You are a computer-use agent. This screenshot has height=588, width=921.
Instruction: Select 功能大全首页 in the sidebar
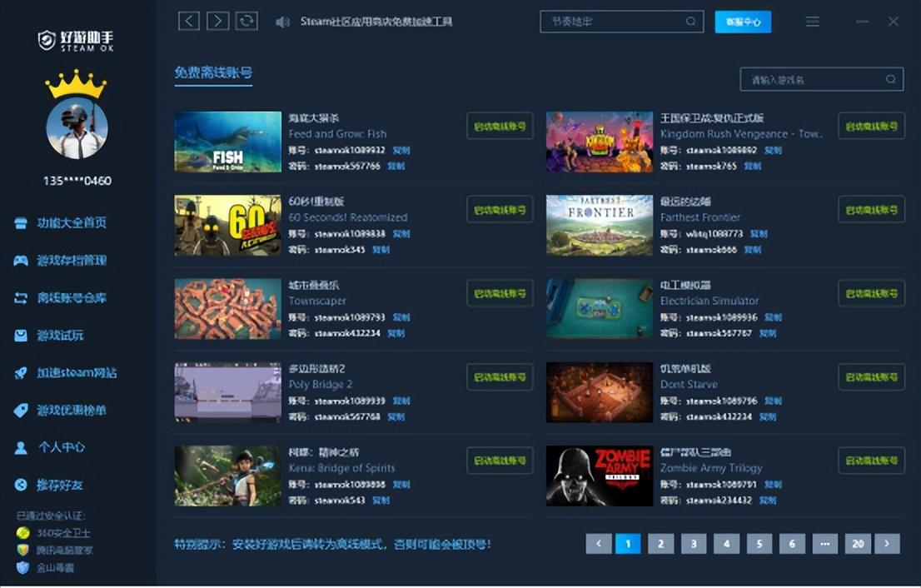(x=72, y=223)
